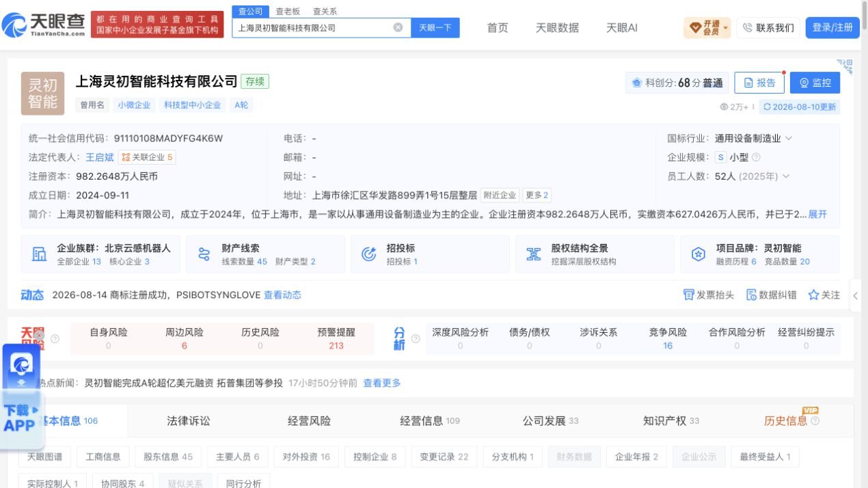The width and height of the screenshot is (868, 488).
Task: Expand the company intro with 展开
Action: tap(817, 214)
